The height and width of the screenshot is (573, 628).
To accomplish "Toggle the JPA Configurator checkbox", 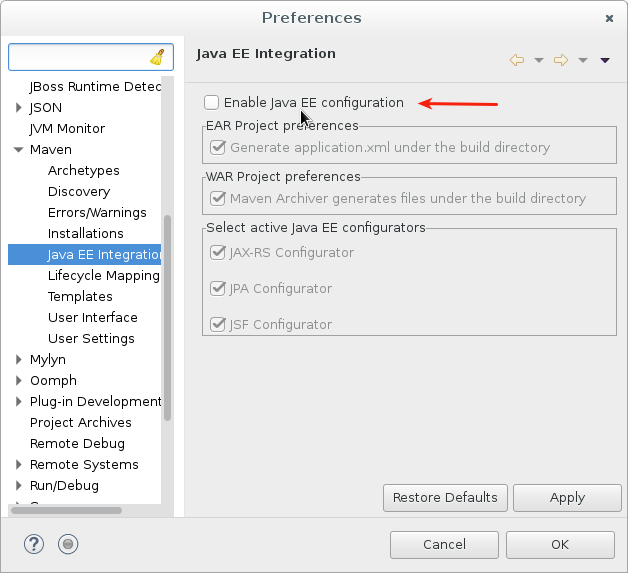I will tap(218, 288).
